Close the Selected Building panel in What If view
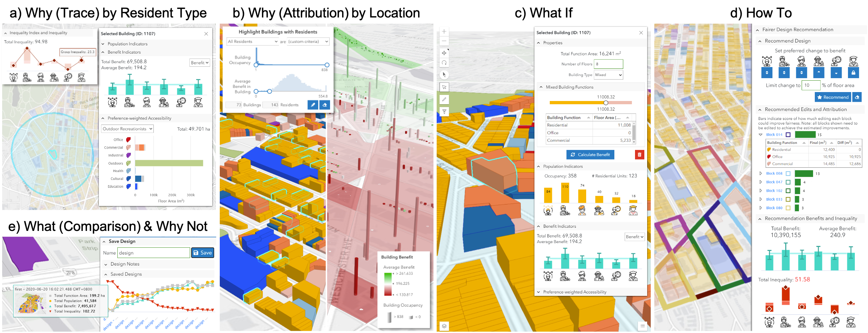868x333 pixels. [x=641, y=32]
